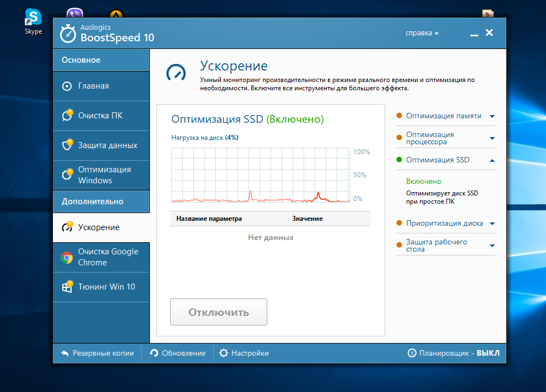Image resolution: width=546 pixels, height=392 pixels.
Task: Click orange status dot for Оптимизация памяти
Action: point(399,116)
